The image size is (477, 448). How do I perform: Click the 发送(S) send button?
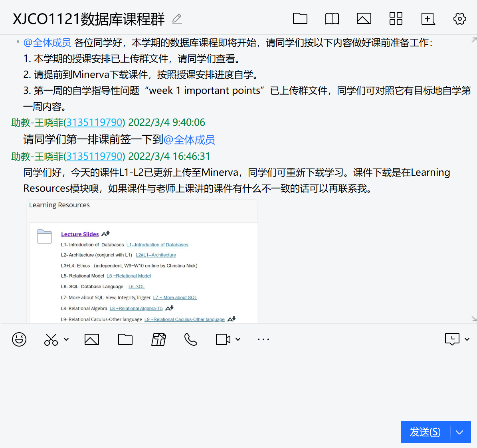pos(425,432)
